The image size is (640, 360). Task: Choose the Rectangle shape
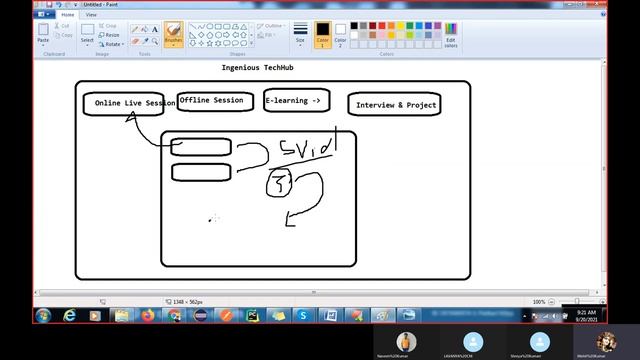218,27
